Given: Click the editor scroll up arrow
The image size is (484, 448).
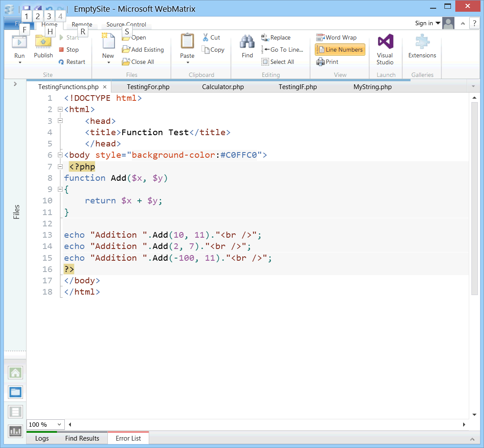Looking at the screenshot, I should point(474,97).
